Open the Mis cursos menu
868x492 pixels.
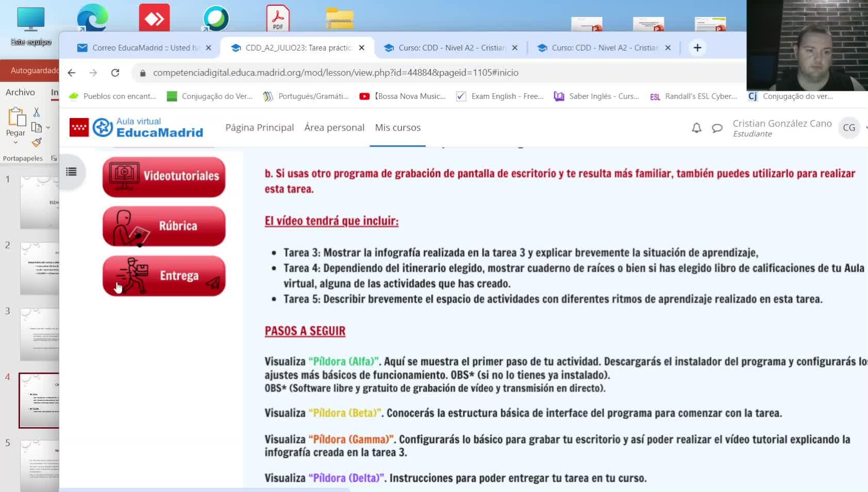pyautogui.click(x=398, y=127)
